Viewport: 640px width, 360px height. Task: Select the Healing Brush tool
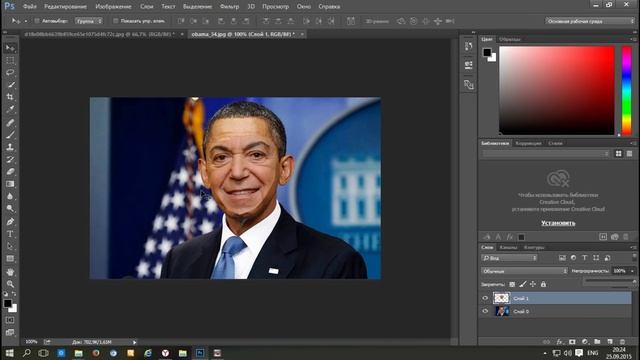coord(10,122)
